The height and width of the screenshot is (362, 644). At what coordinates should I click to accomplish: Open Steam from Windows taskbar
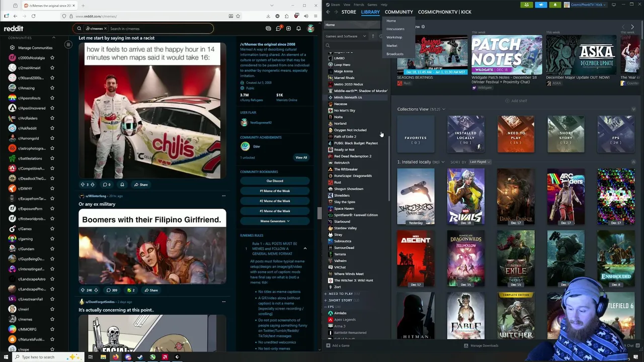(x=140, y=357)
